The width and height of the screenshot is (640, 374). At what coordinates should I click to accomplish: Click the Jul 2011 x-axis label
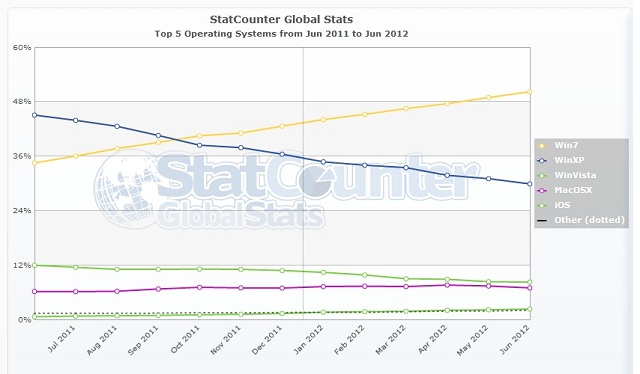(x=61, y=339)
